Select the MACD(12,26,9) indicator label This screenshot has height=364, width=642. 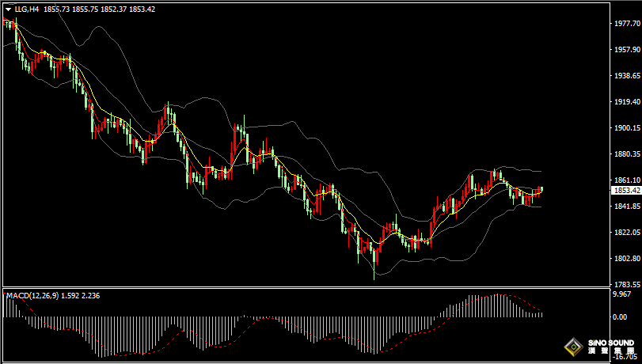tap(32, 296)
